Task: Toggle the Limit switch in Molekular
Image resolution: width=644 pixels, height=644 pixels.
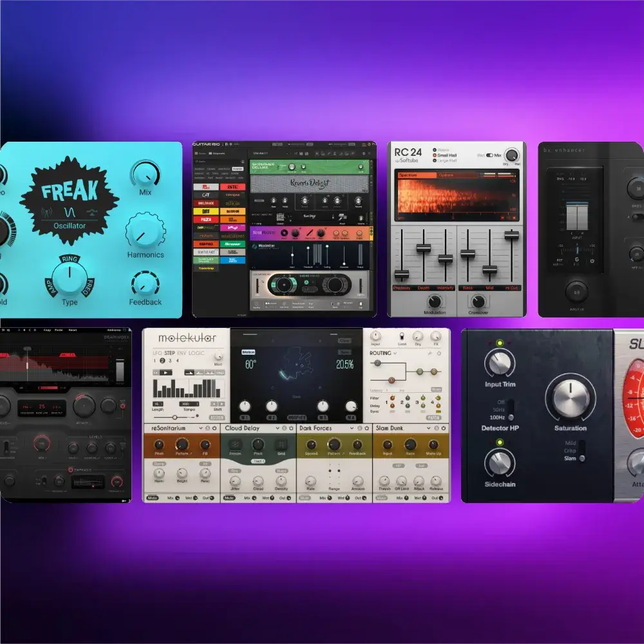Action: (402, 336)
